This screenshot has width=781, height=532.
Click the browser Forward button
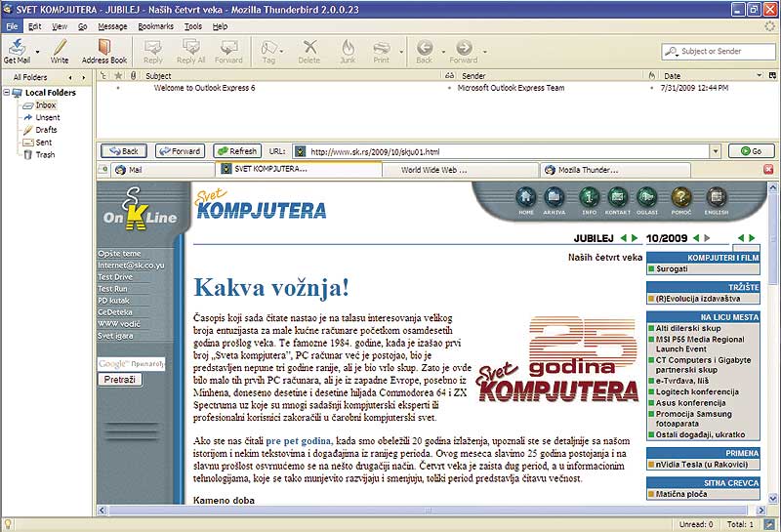(x=180, y=151)
